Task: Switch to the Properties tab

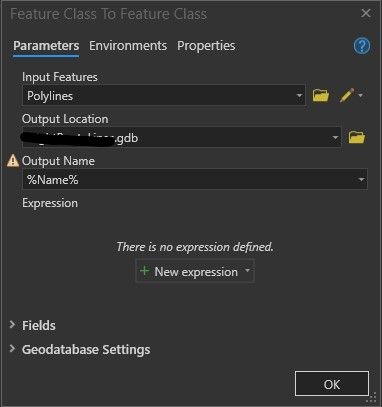Action: pyautogui.click(x=206, y=46)
